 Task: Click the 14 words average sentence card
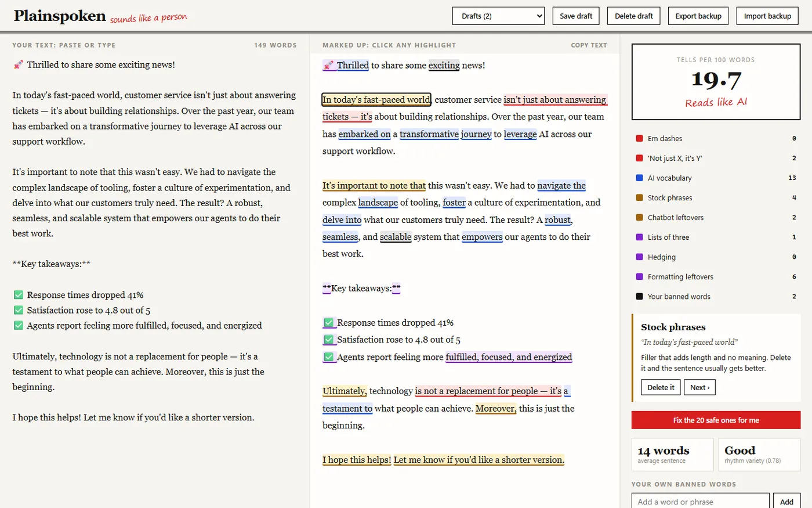[x=672, y=455]
